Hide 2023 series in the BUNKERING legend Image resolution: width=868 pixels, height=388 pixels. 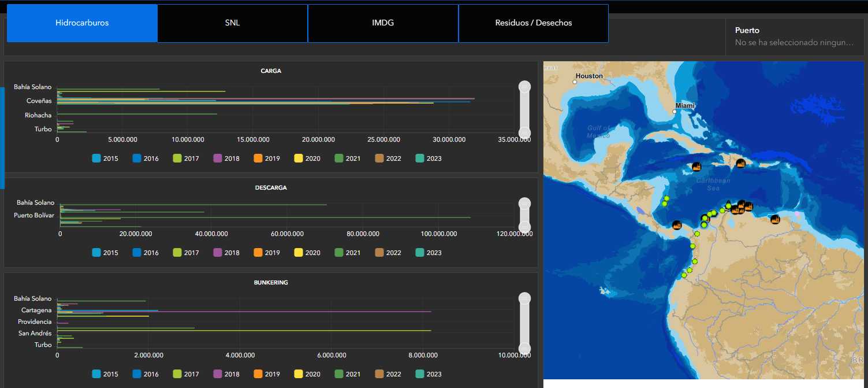pos(429,374)
